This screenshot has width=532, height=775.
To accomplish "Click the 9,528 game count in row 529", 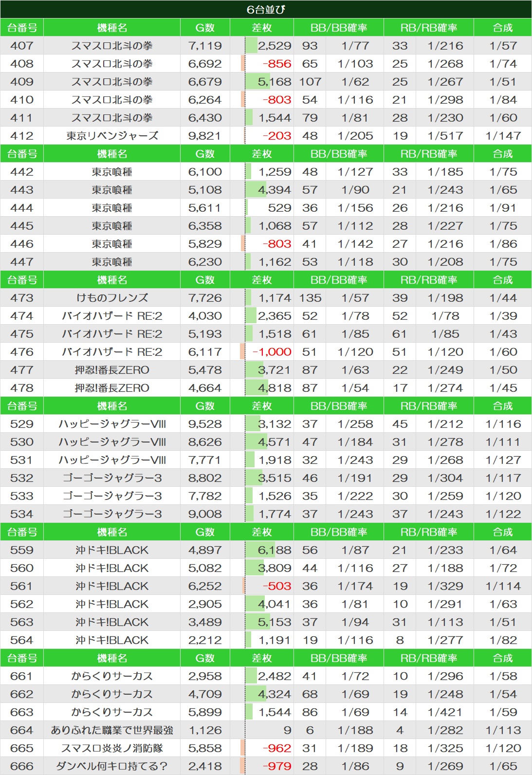I will point(205,424).
